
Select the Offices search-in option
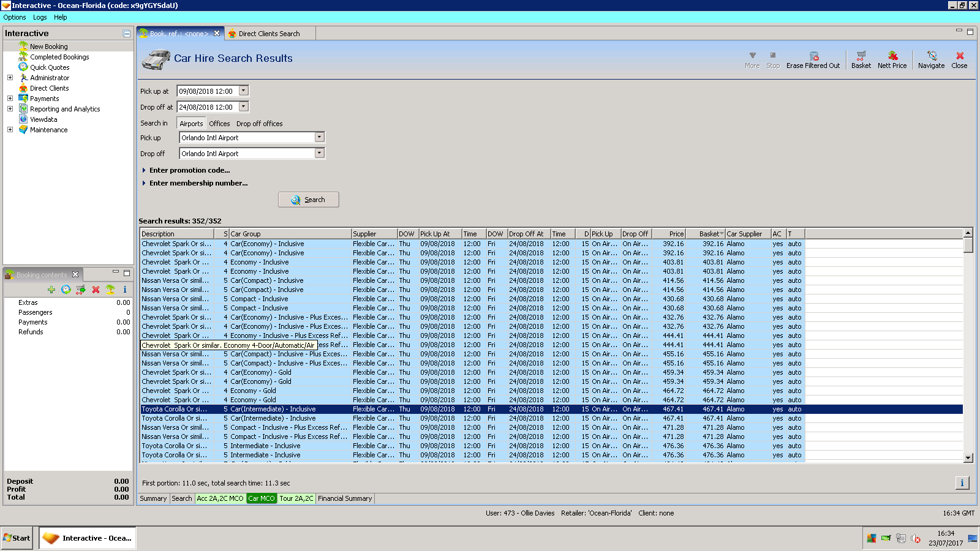tap(219, 124)
